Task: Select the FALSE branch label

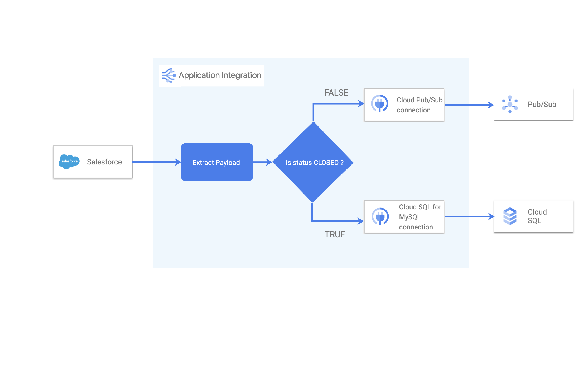Action: pyautogui.click(x=336, y=93)
